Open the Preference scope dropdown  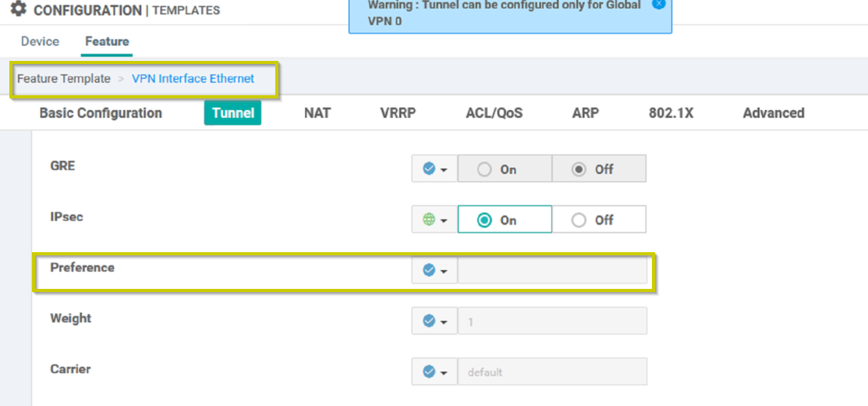point(434,270)
